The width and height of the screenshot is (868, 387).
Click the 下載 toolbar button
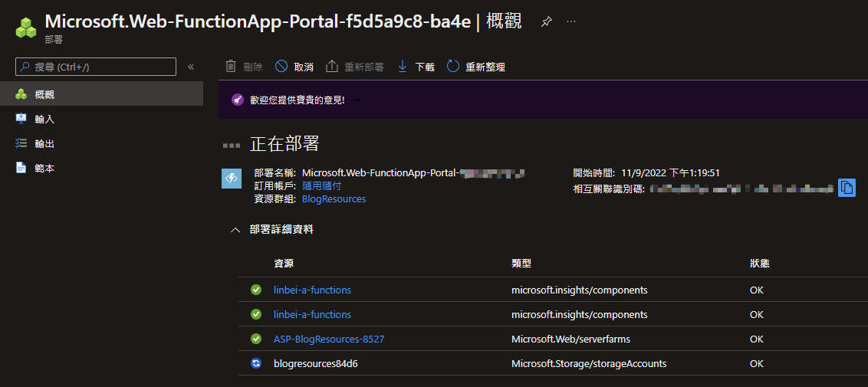click(x=416, y=67)
